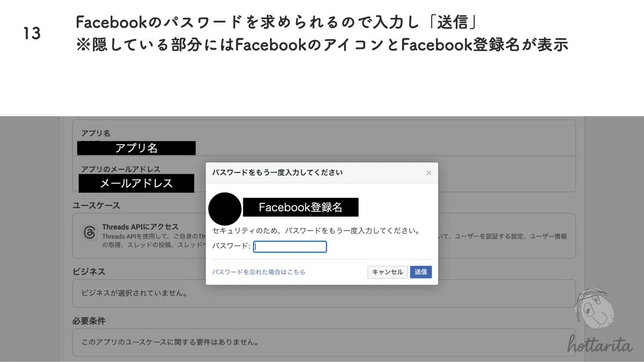644x362 pixels.
Task: Click the 必要条件 section heading
Action: pyautogui.click(x=89, y=321)
